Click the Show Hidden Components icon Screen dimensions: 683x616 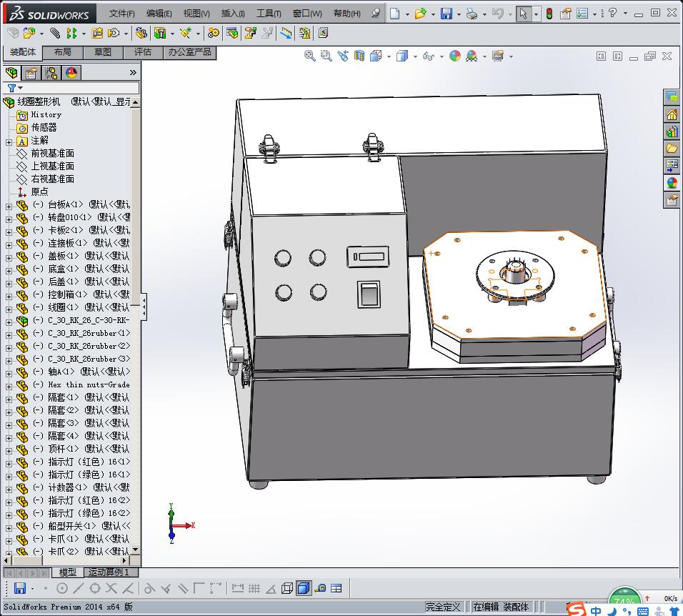(x=141, y=33)
